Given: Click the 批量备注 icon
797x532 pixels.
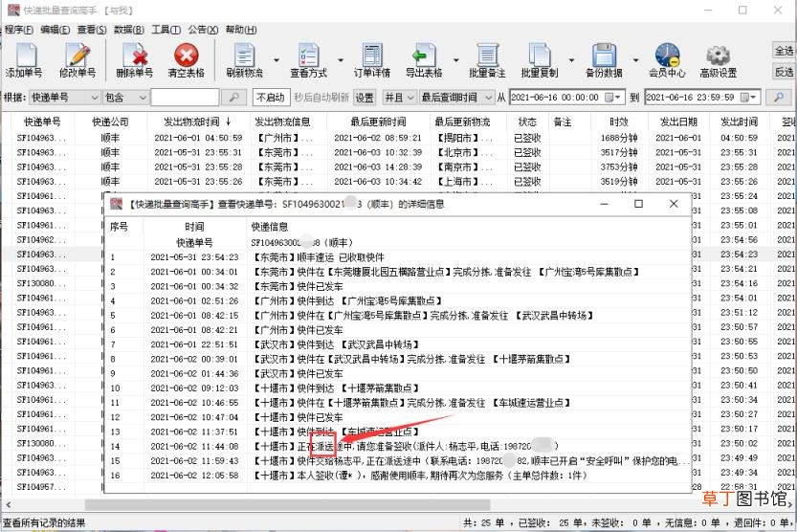Looking at the screenshot, I should click(487, 60).
